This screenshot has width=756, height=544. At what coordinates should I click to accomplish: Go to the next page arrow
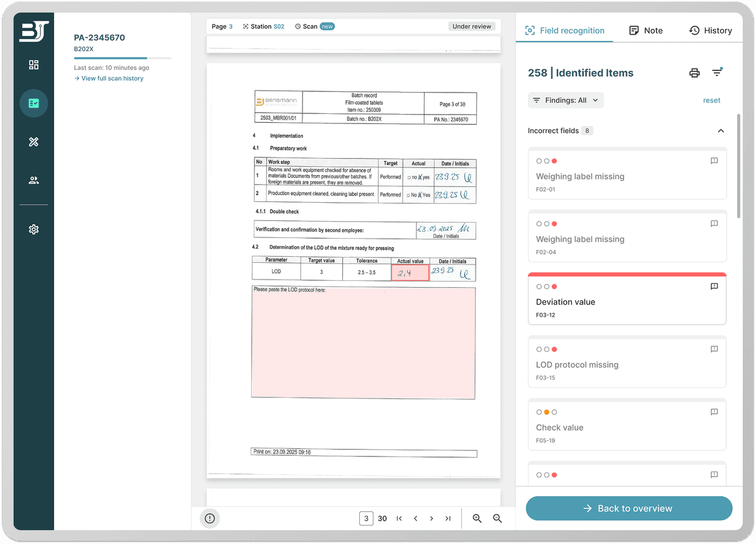coord(432,518)
